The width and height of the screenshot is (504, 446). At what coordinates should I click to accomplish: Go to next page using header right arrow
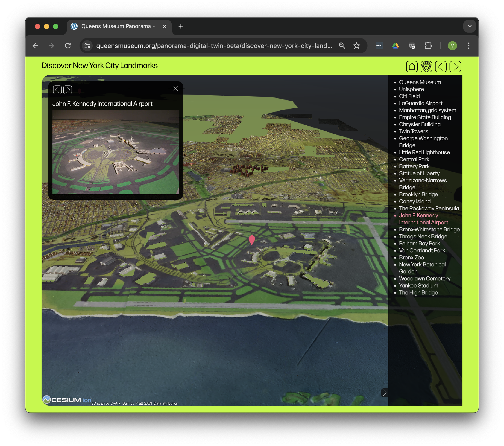(x=455, y=66)
